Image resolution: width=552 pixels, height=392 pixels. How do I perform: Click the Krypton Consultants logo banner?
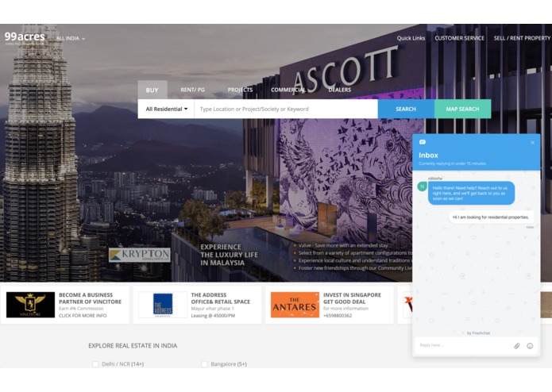click(140, 255)
